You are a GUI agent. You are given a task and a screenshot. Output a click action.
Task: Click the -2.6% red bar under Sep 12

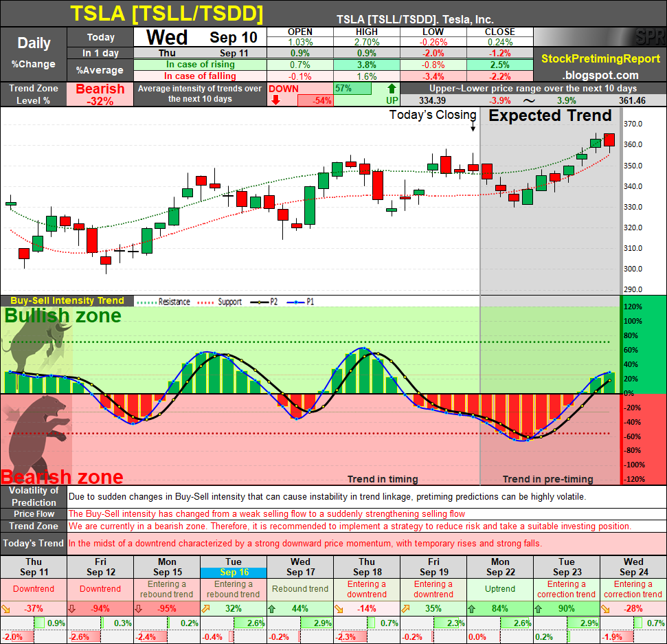(x=84, y=637)
